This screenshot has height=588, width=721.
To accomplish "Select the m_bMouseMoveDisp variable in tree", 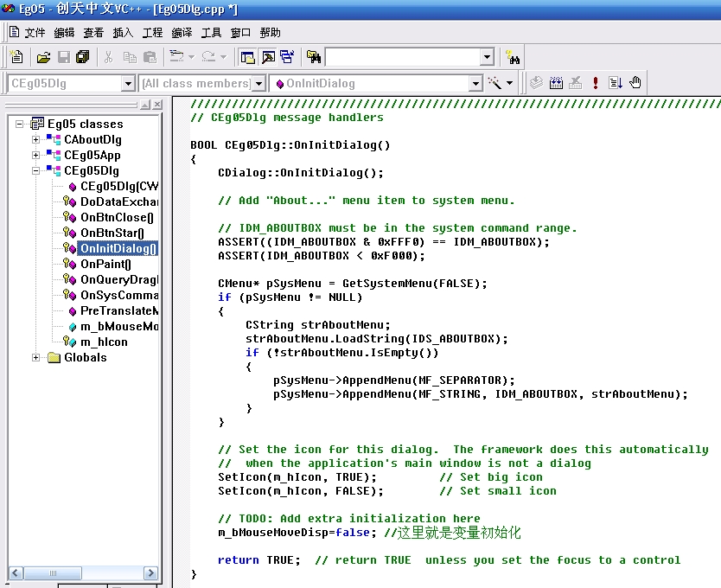I will (119, 327).
